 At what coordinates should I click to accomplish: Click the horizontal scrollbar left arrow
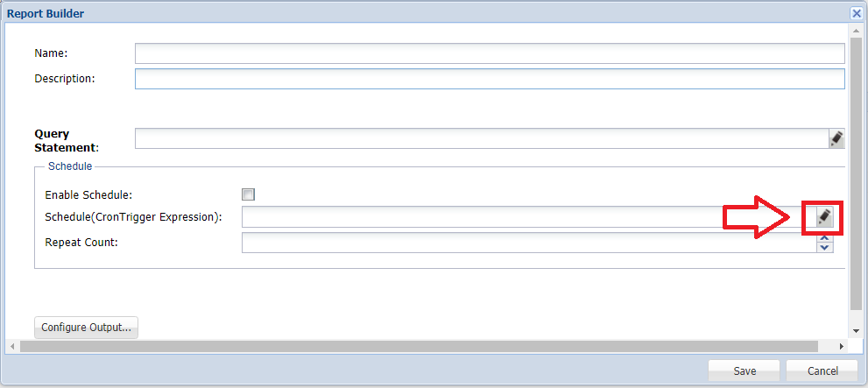[12, 347]
